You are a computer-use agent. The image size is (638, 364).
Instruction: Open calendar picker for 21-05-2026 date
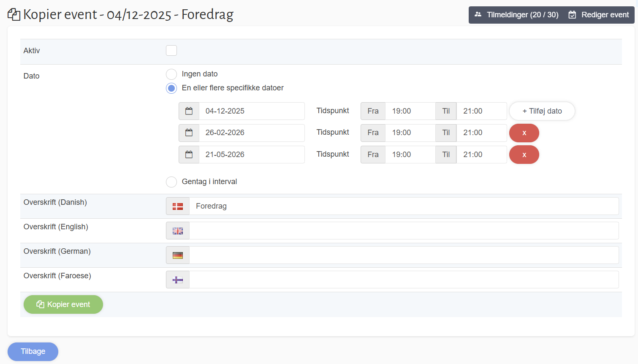click(189, 155)
